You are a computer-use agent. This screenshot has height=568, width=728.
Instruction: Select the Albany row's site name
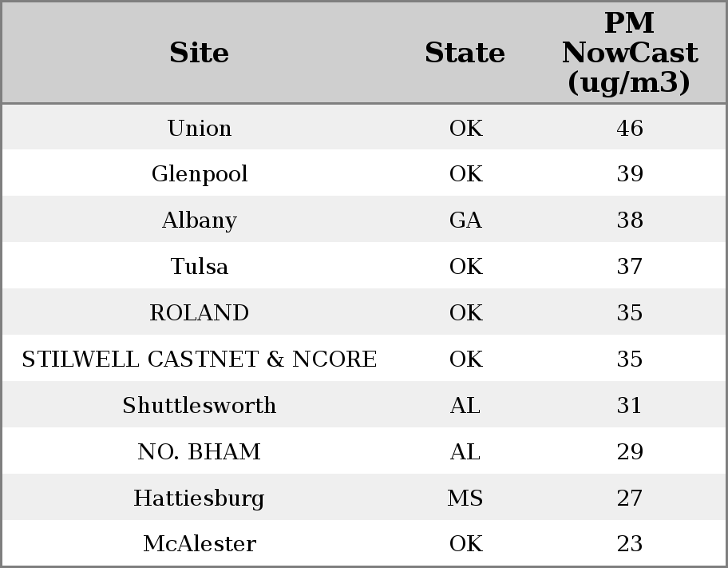200,220
